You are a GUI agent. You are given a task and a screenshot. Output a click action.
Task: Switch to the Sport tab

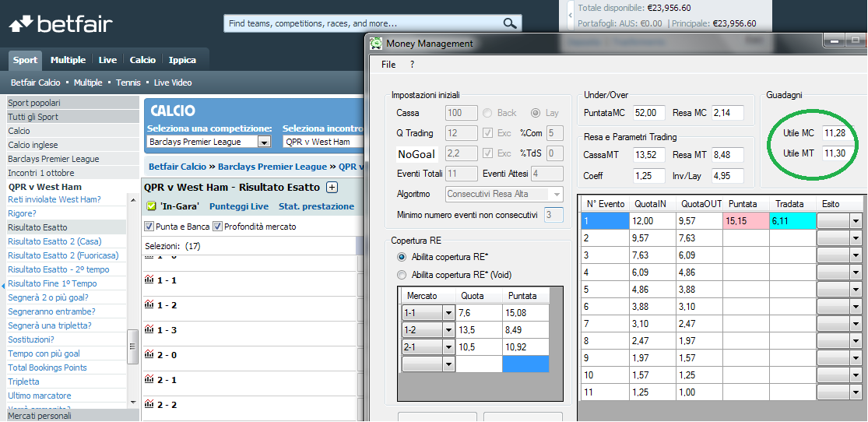click(25, 60)
